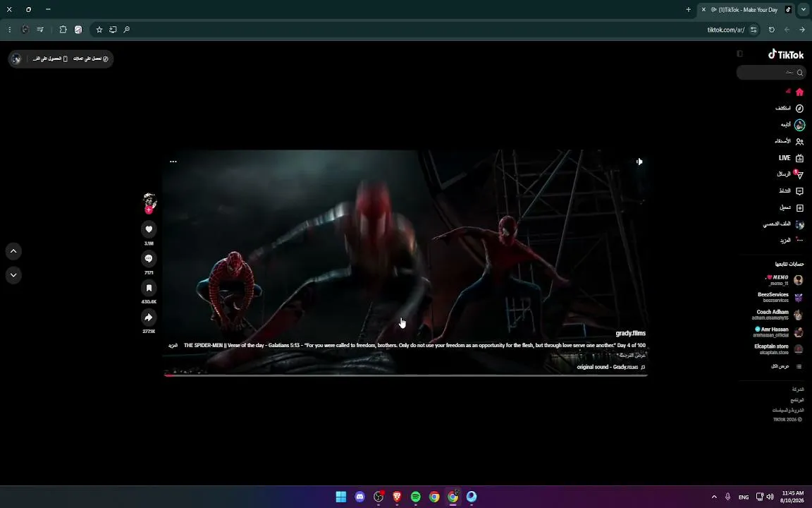Go to previous video with up chevron
The height and width of the screenshot is (508, 812).
(x=13, y=251)
